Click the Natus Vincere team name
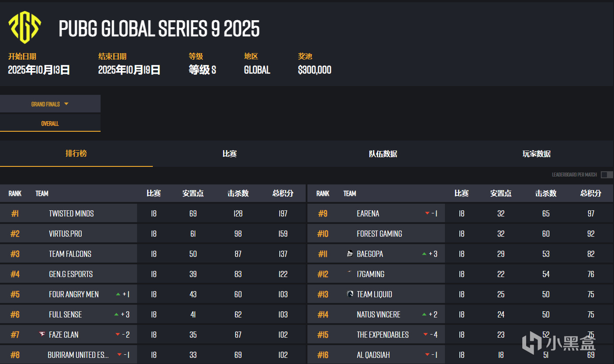Screen dimensions: 614x364 (x=378, y=314)
